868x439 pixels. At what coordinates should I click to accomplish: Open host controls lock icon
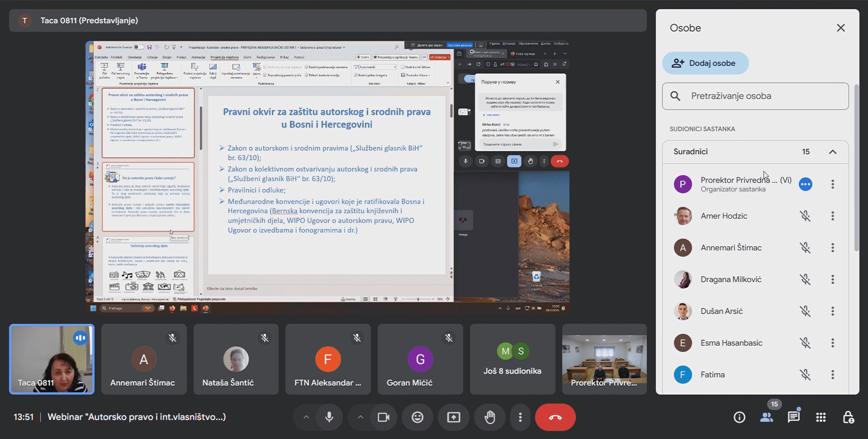point(848,417)
